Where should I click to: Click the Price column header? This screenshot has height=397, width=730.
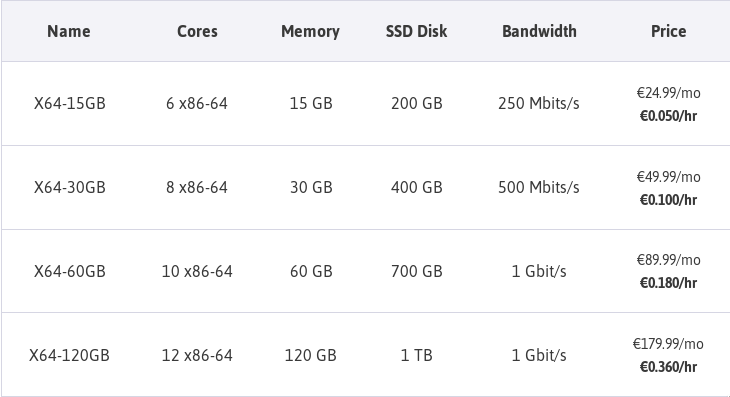[x=668, y=31]
